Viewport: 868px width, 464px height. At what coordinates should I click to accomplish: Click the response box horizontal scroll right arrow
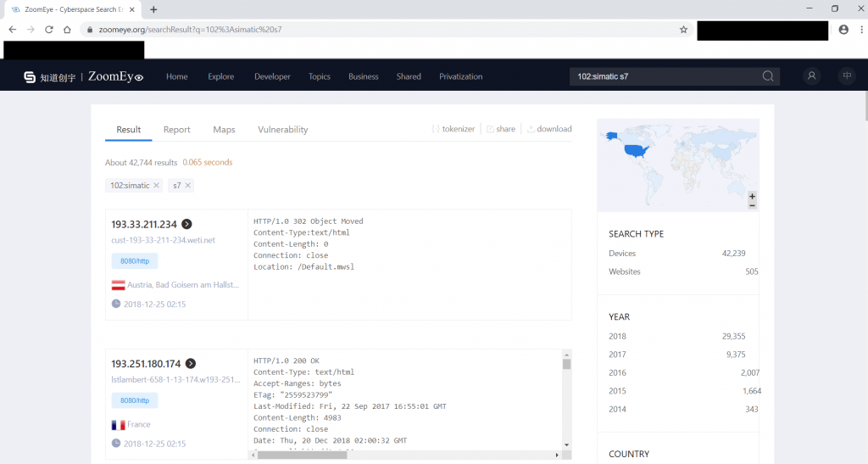click(558, 456)
